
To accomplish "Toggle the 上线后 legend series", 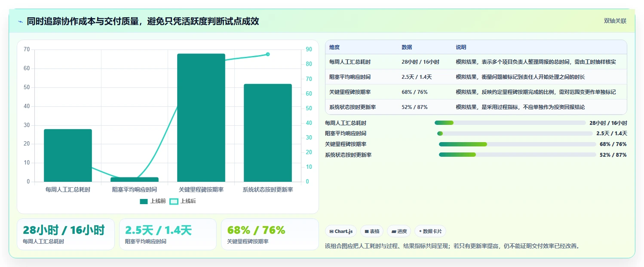I will 183,201.
